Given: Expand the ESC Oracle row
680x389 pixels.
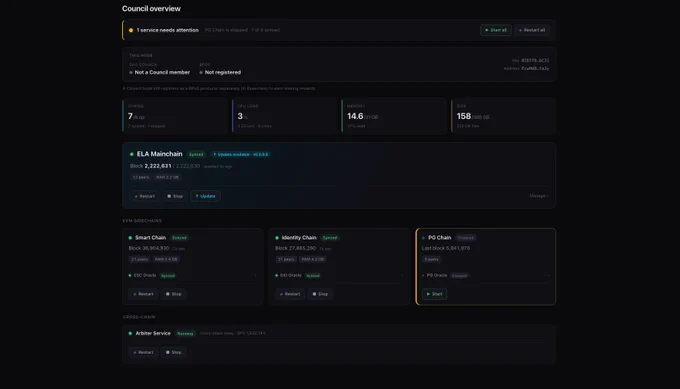Looking at the screenshot, I should [x=193, y=275].
